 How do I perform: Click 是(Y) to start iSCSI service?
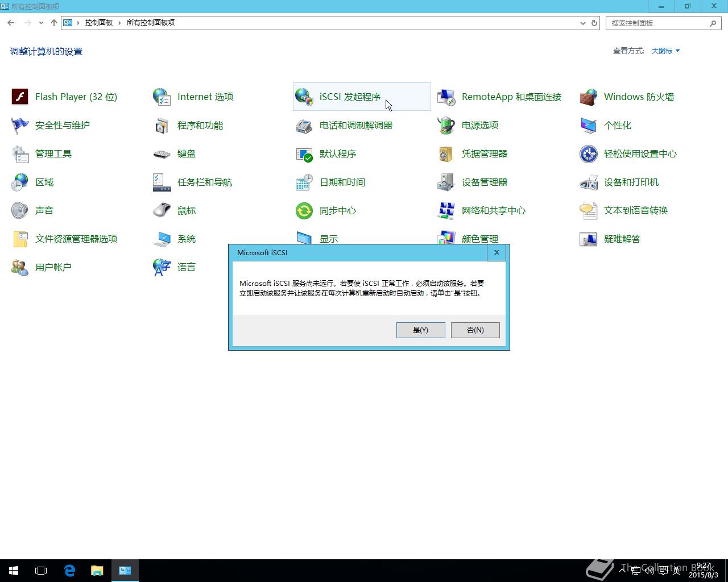(420, 330)
